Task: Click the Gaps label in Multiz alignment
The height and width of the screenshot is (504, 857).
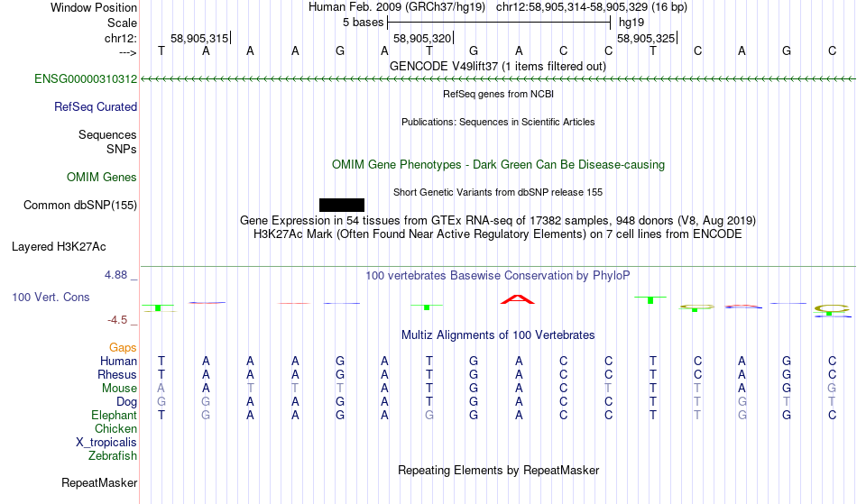Action: [x=123, y=347]
